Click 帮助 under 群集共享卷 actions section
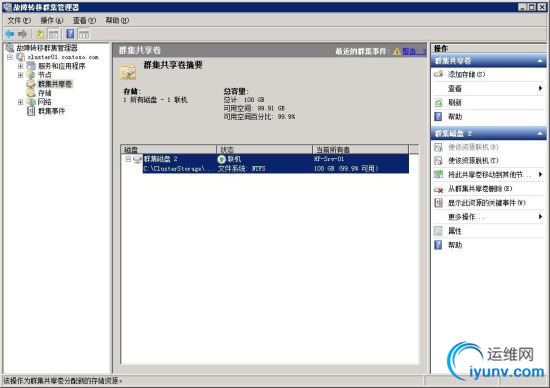Viewport: 550px width, 388px height. (x=455, y=116)
